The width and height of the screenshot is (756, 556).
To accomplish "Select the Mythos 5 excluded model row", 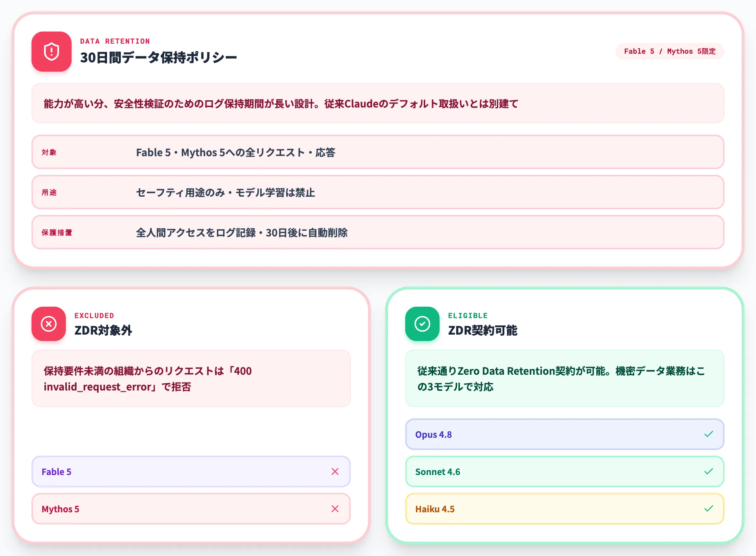I will [191, 509].
